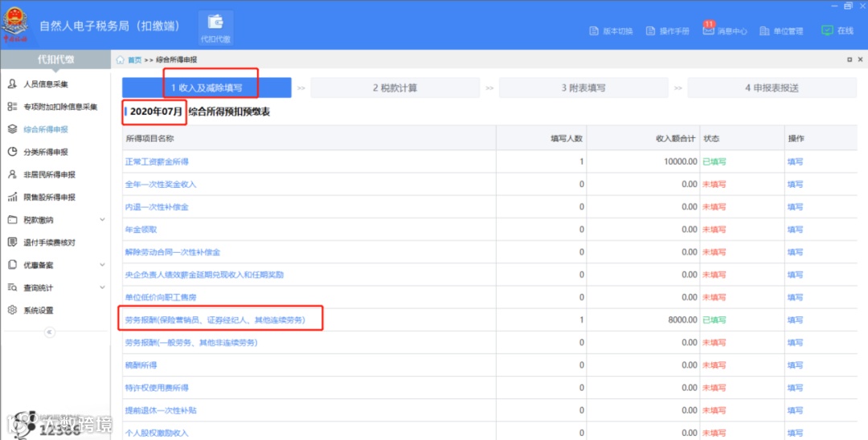Open 全年一次性奖金收入 link
Screen dimensions: 868x440
click(161, 185)
